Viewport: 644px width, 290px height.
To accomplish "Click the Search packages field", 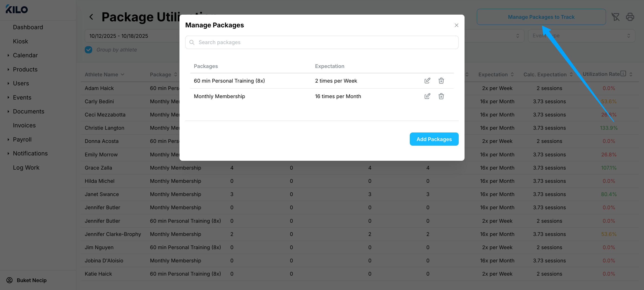I will coord(322,42).
